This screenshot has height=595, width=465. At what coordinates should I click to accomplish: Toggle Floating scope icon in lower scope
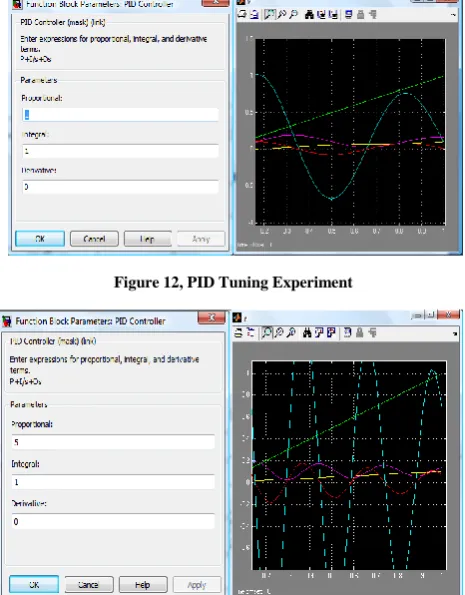point(347,333)
